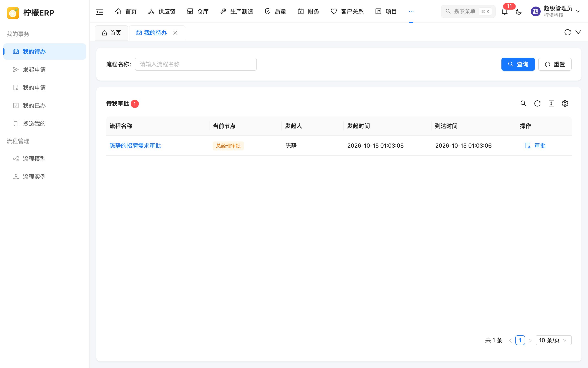Click the 总经理审批 node tag
This screenshot has height=368, width=588.
[228, 146]
